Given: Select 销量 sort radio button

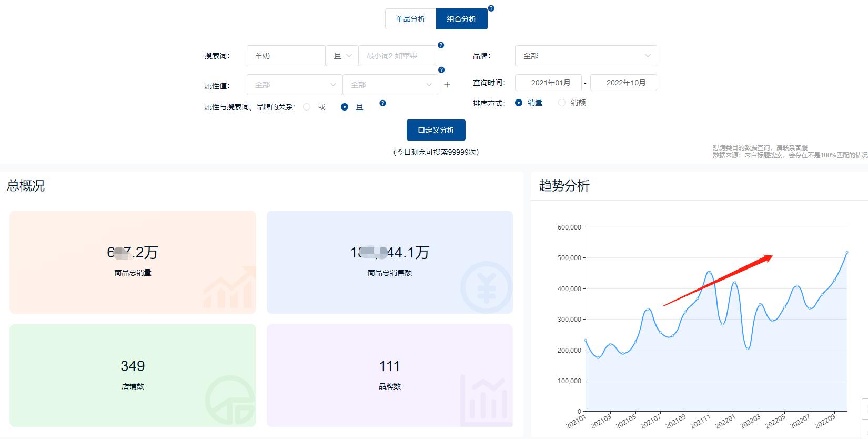Looking at the screenshot, I should tap(519, 103).
